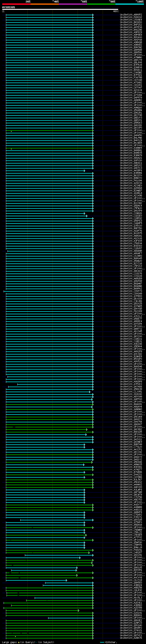Select hit label UniRef100_A7PUC0
This screenshot has height=644, width=146.
click(x=131, y=384)
